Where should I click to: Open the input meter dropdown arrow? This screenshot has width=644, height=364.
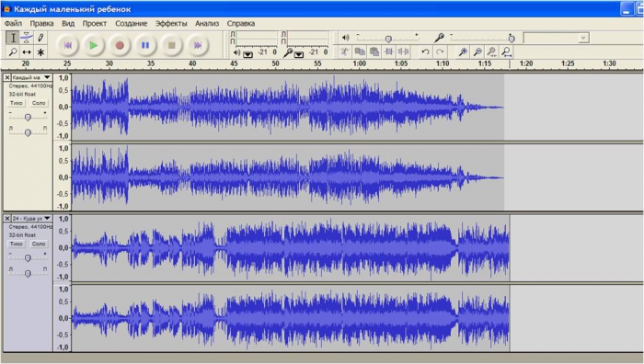click(x=299, y=54)
